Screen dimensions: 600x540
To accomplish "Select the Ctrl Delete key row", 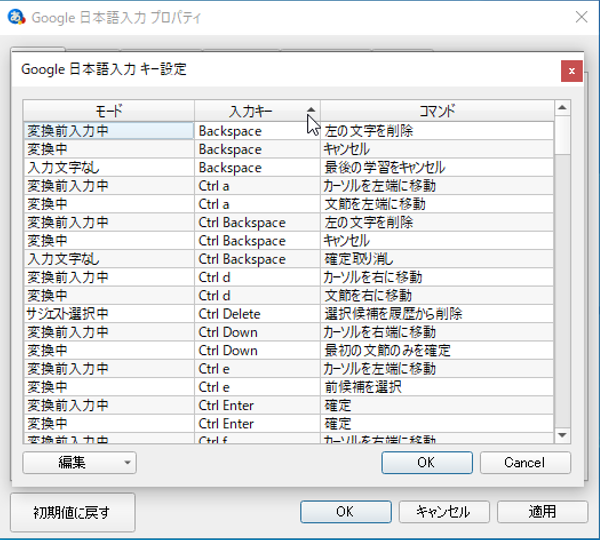I will tap(257, 314).
